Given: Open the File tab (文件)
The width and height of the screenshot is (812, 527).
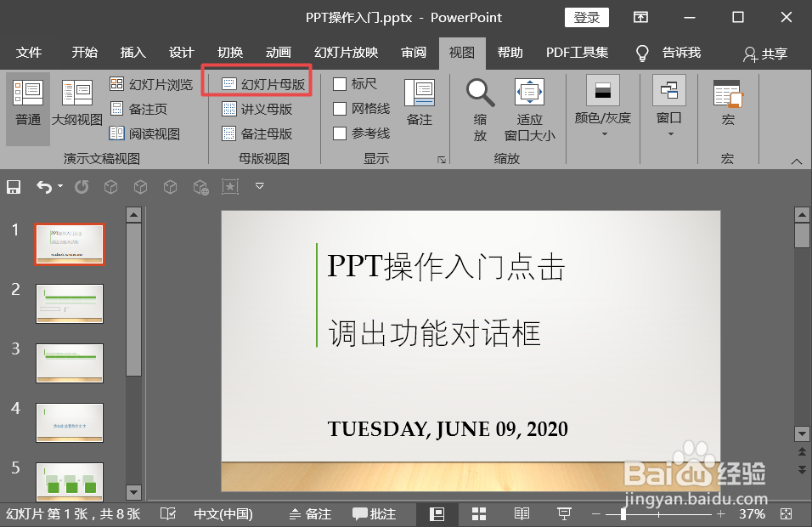Looking at the screenshot, I should coord(29,53).
